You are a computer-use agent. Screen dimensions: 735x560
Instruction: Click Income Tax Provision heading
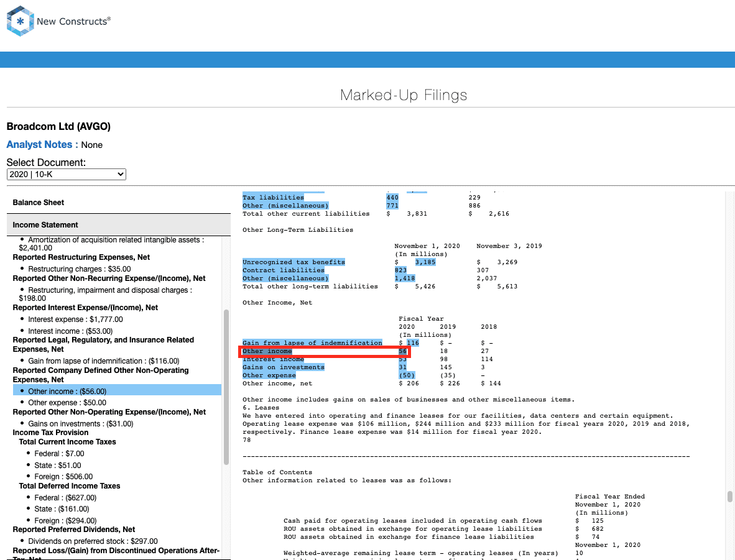[x=50, y=433]
